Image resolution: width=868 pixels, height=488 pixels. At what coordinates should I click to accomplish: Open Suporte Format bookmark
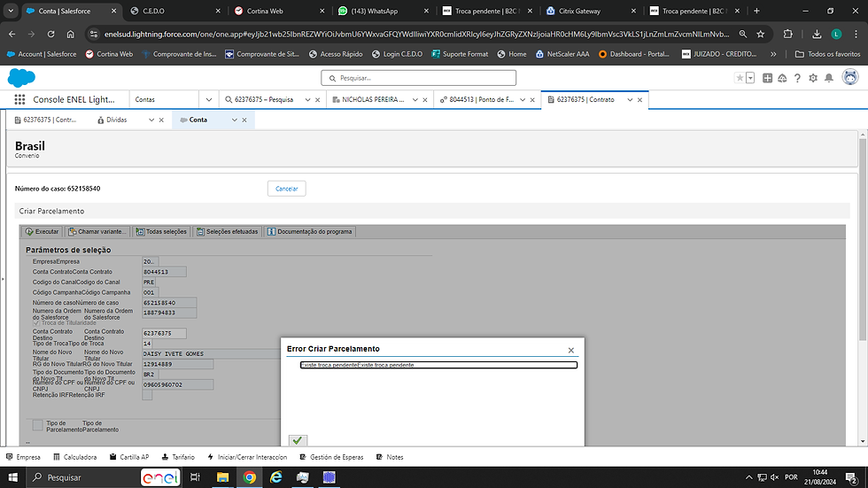tap(460, 54)
